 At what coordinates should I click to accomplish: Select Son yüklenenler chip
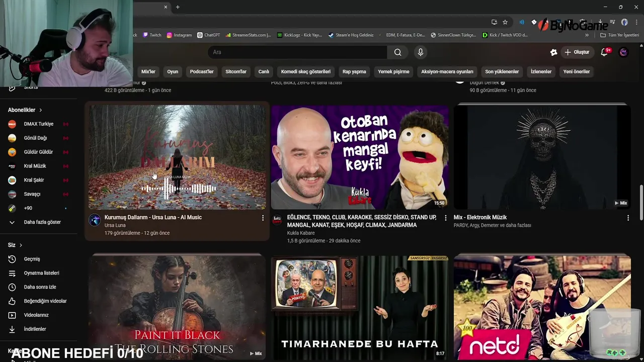click(x=502, y=72)
